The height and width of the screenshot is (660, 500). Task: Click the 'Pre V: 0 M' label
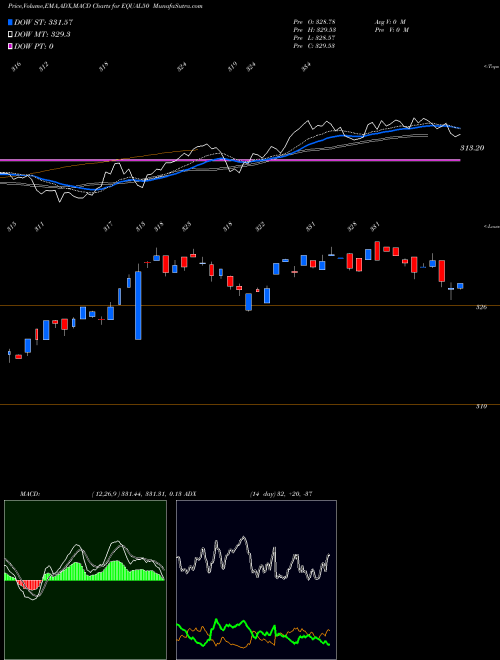pos(393,30)
